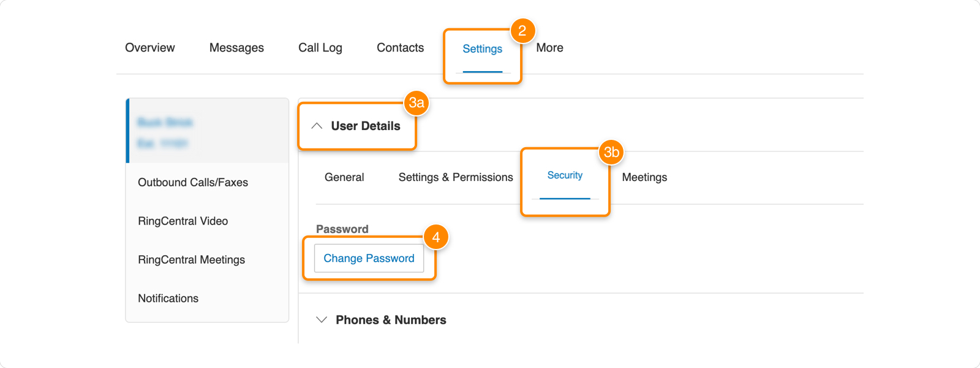Select the Settings & Permissions sub-tab
Screen dimensions: 980x368
click(455, 177)
